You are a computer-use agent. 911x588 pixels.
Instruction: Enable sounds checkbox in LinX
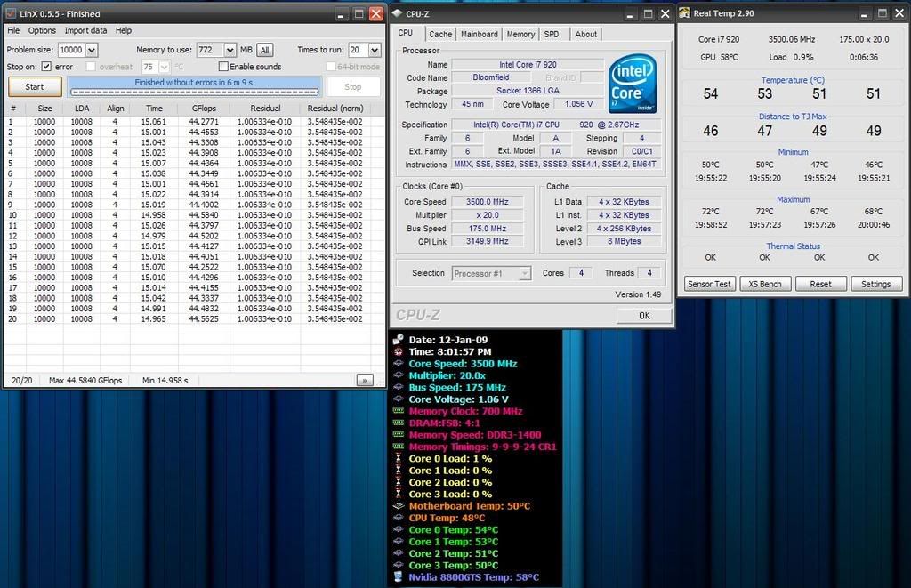pos(223,67)
